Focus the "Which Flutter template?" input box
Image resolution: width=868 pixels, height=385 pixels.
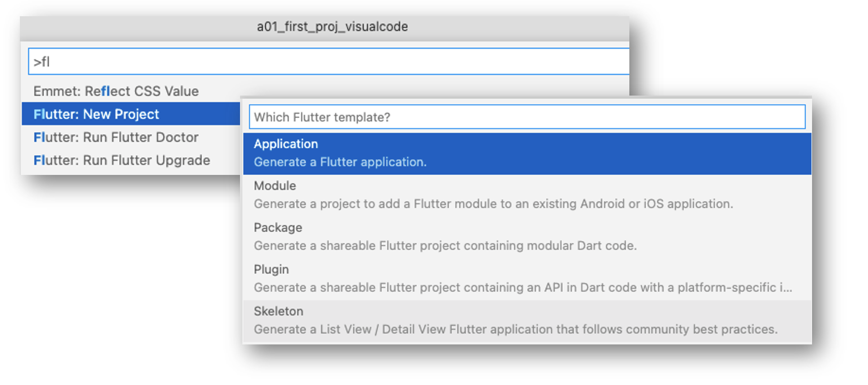[x=527, y=117]
